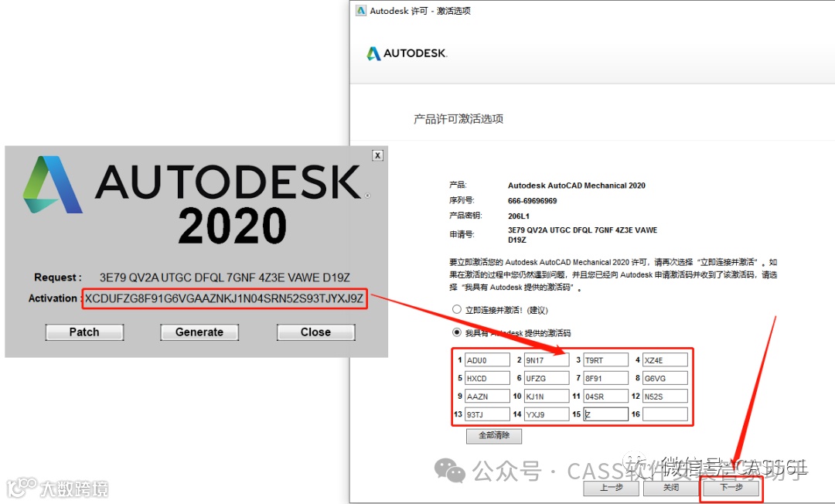Image resolution: width=835 pixels, height=504 pixels.
Task: Click the Generate button in keygen
Action: pos(199,332)
